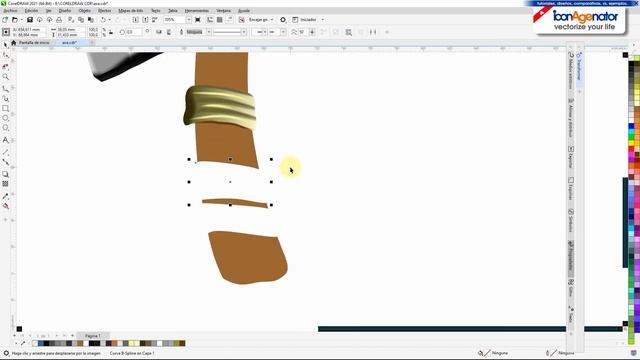Click the blue swatch in the document palette

[x=41, y=344]
